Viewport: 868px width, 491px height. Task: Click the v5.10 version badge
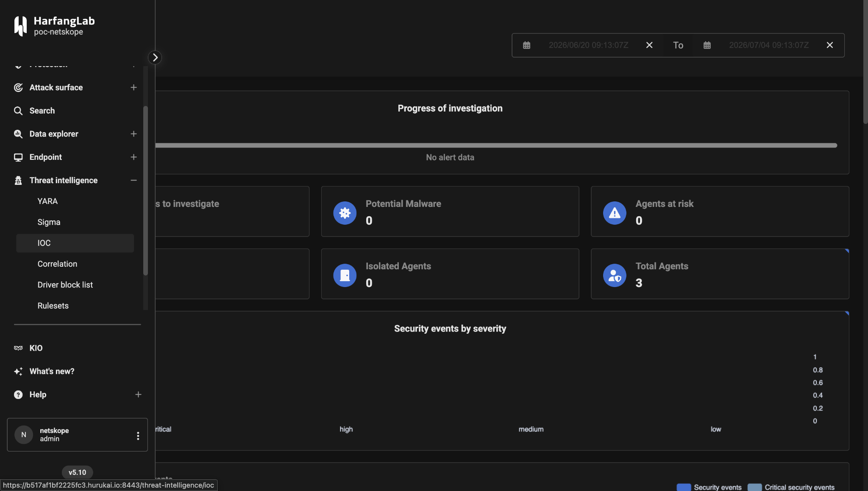[x=77, y=472]
